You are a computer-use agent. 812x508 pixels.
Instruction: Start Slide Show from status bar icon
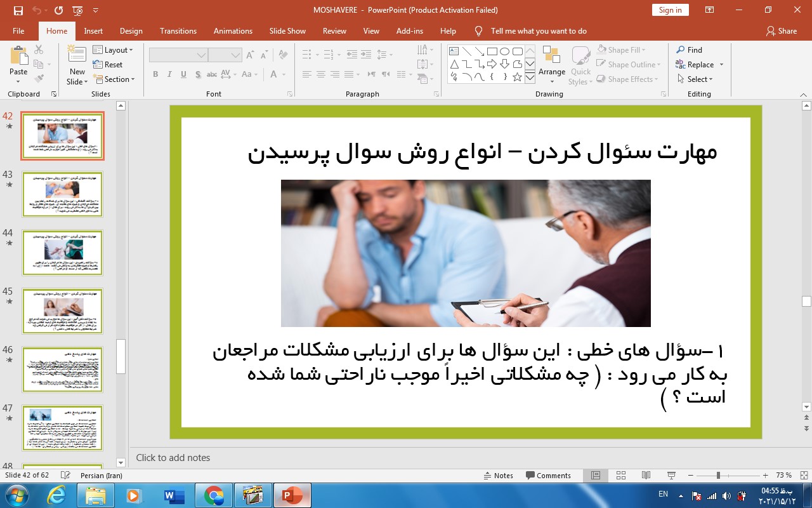coord(671,475)
